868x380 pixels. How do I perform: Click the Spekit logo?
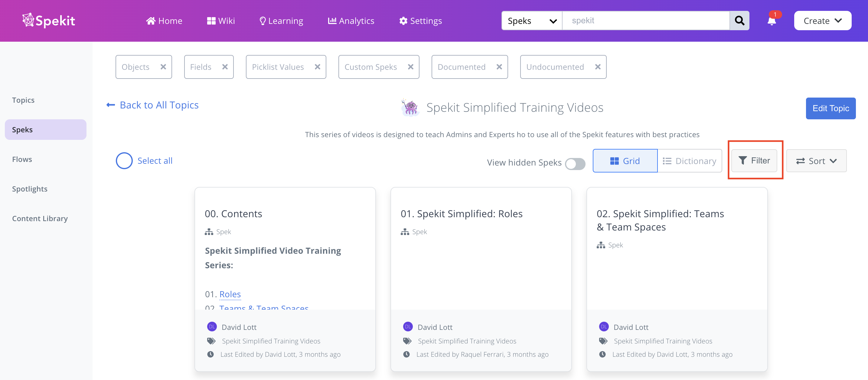tap(48, 21)
